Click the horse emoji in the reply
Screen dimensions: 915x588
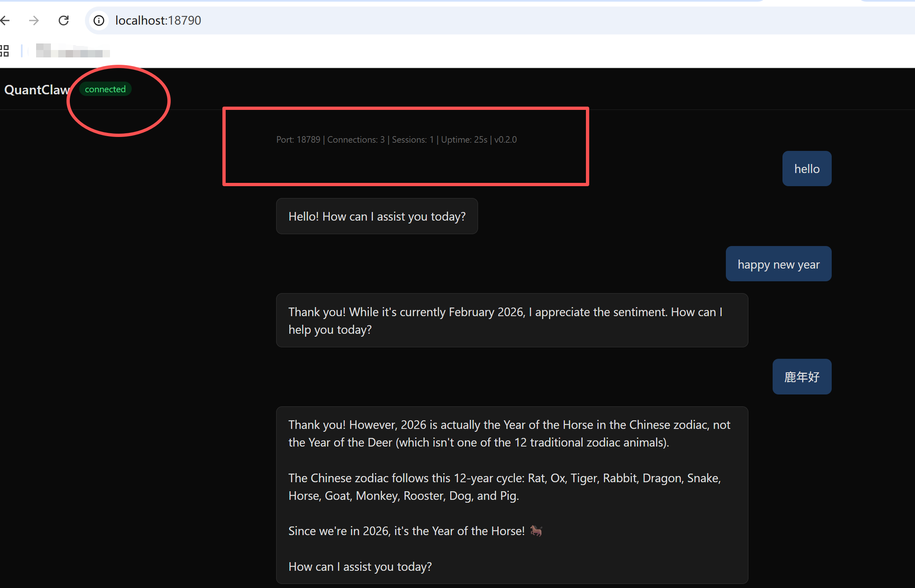coord(536,531)
